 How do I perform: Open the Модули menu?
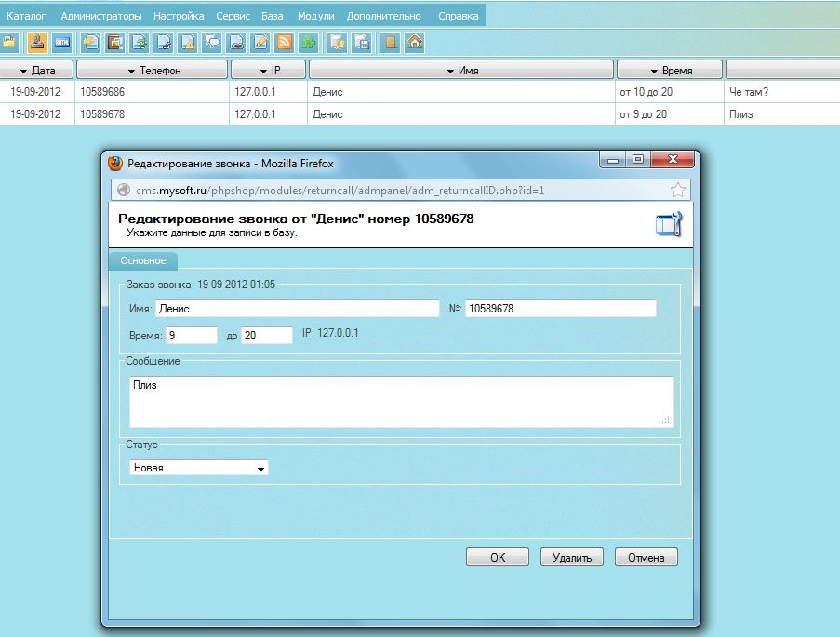point(315,16)
